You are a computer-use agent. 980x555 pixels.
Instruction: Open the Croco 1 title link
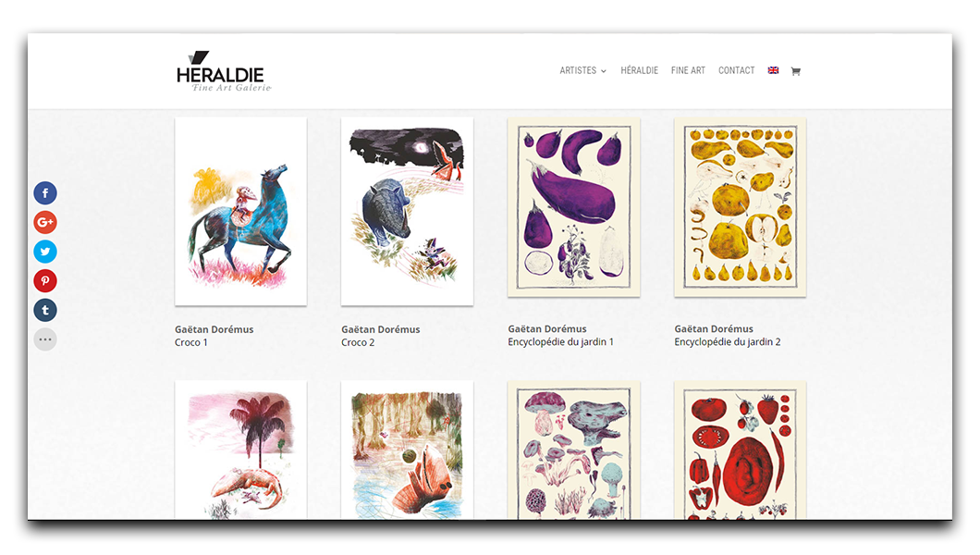coord(191,342)
